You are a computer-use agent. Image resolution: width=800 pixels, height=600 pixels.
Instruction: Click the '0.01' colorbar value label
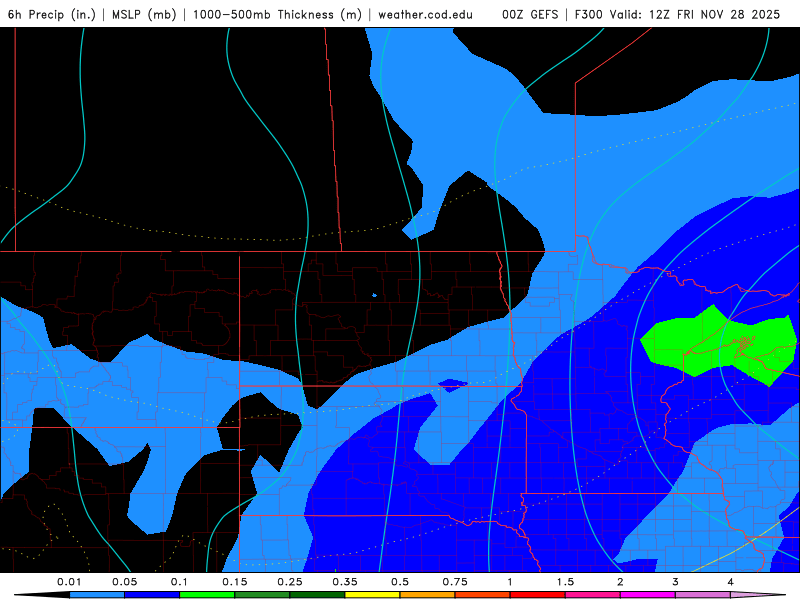[x=69, y=582]
